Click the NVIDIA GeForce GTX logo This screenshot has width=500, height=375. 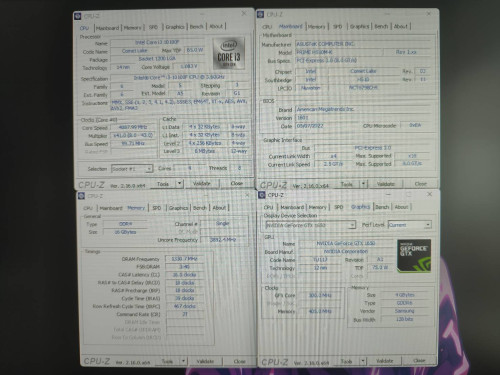(x=414, y=256)
